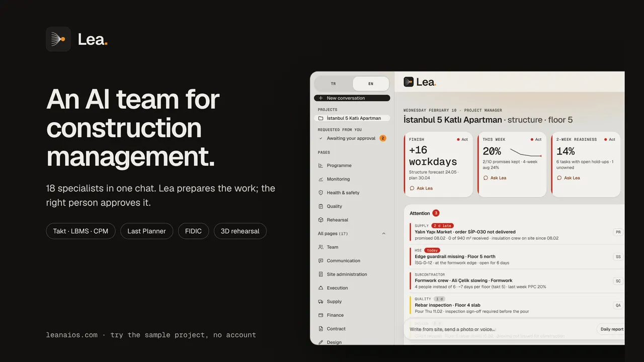Open the Supply truck icon
644x362 pixels.
pos(321,301)
